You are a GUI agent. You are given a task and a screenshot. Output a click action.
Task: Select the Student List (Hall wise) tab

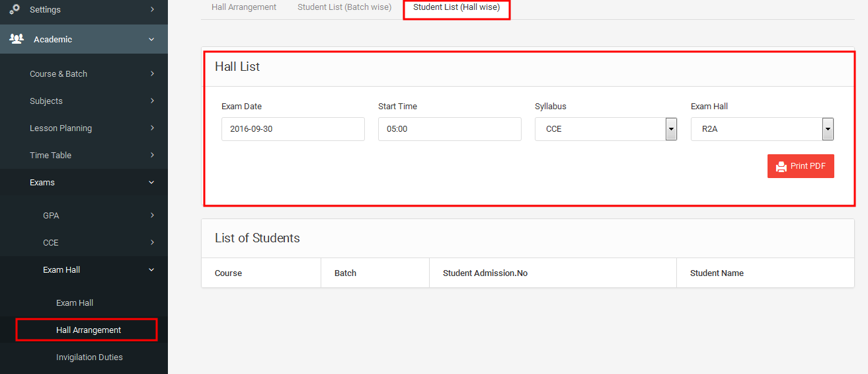[x=456, y=7]
